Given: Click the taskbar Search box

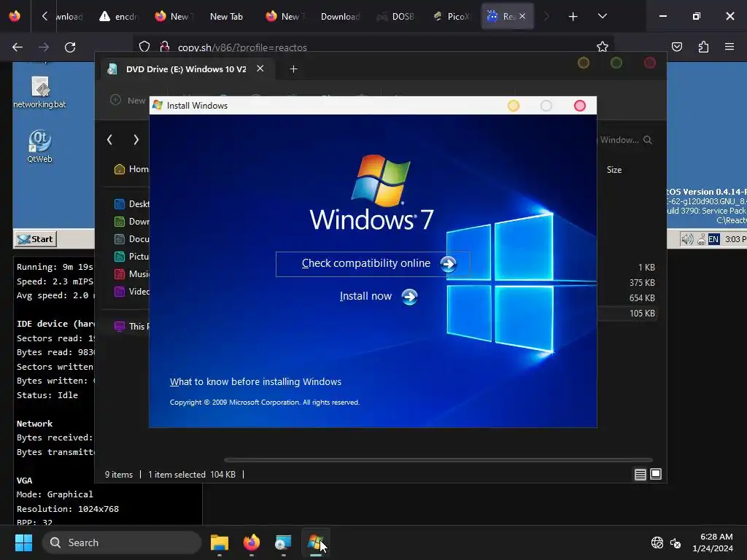Looking at the screenshot, I should pos(122,542).
